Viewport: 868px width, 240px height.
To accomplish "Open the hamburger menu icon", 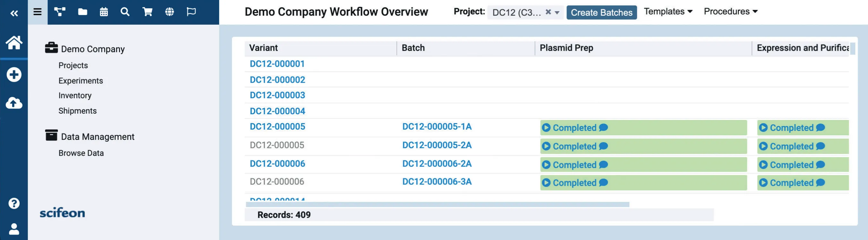I will [38, 12].
